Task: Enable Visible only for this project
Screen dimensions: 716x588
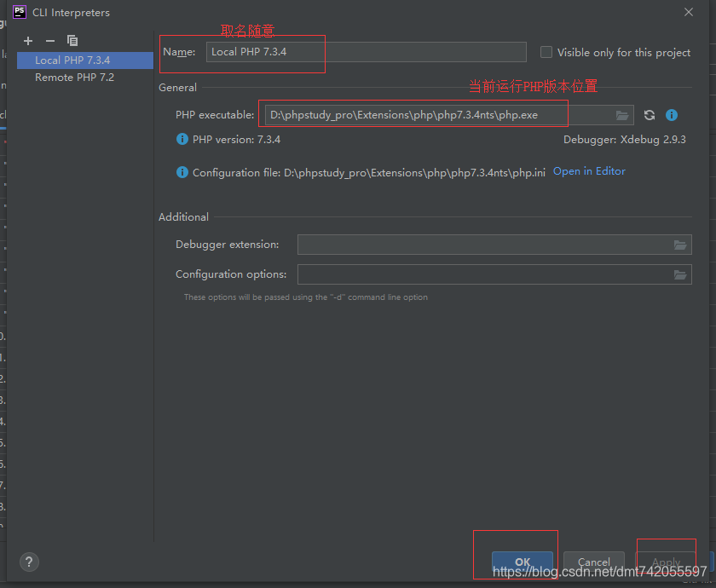Action: click(546, 52)
